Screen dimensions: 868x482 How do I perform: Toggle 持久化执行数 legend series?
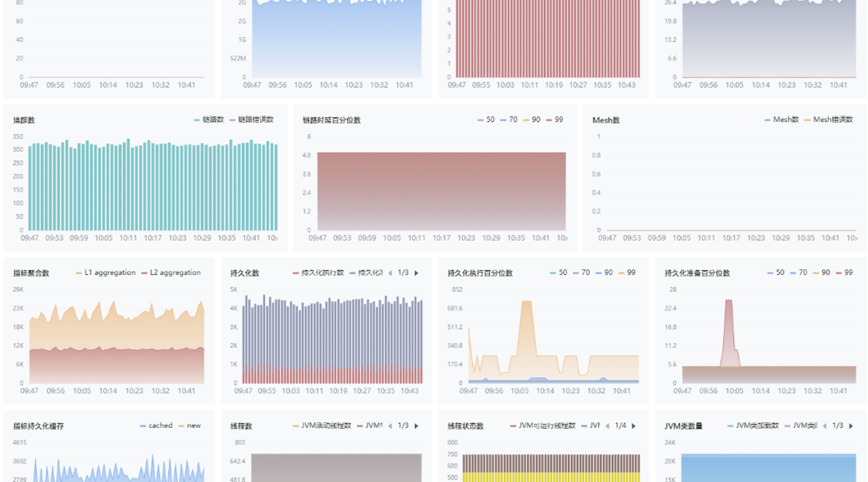point(318,273)
